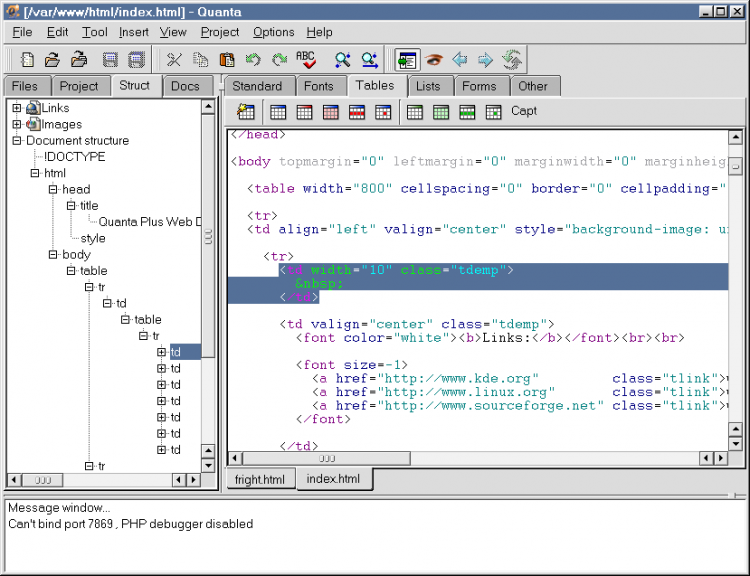Viewport: 750px width, 576px height.
Task: Run the ABC spell check tool
Action: coord(306,60)
